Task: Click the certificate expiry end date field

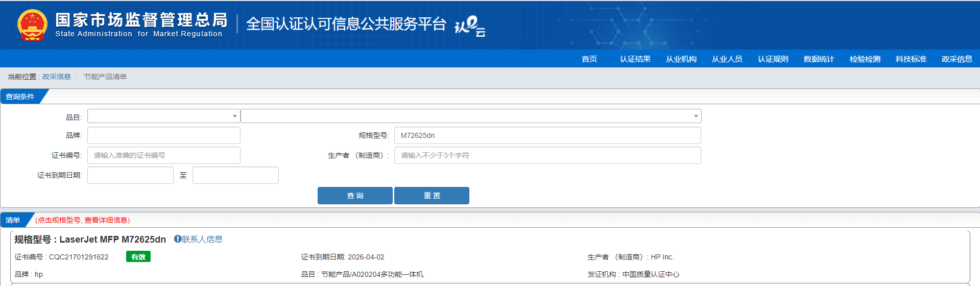Action: (235, 175)
